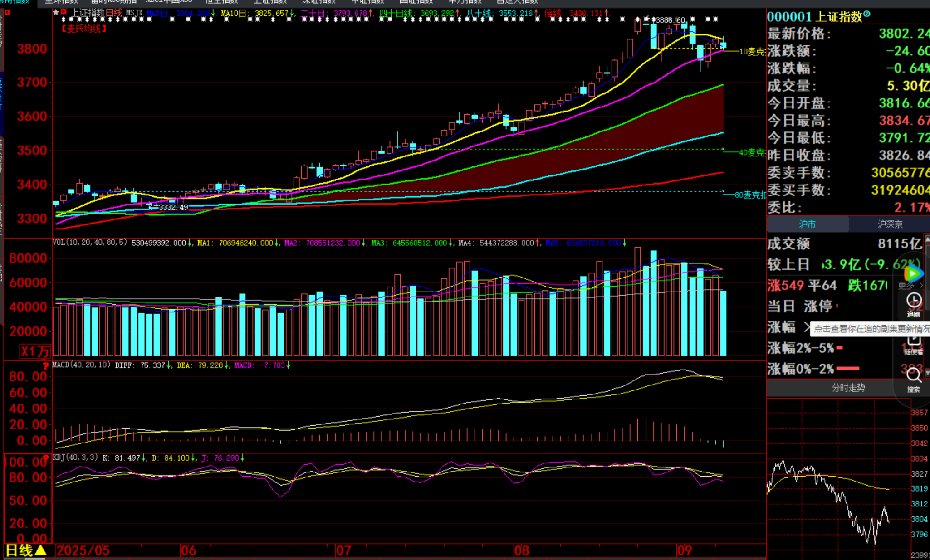Screen dimensions: 930x560
Task: Select the 08 month marker on the time axis
Action: [522, 550]
